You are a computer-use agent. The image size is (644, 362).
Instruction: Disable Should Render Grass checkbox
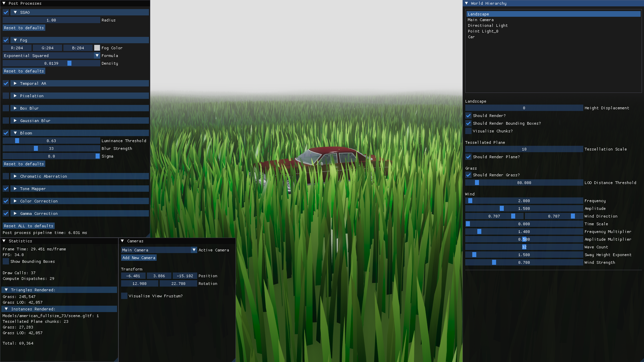(x=468, y=175)
